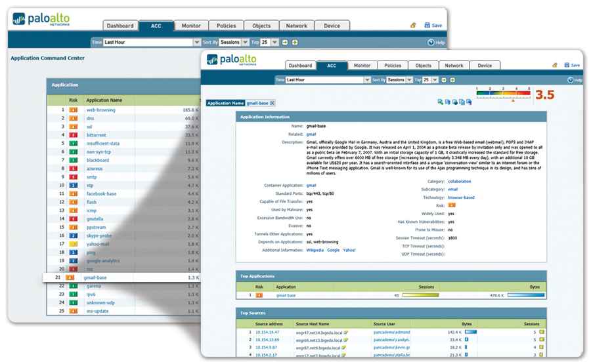Click the Source User column header
This screenshot has width=591, height=364.
tap(384, 324)
